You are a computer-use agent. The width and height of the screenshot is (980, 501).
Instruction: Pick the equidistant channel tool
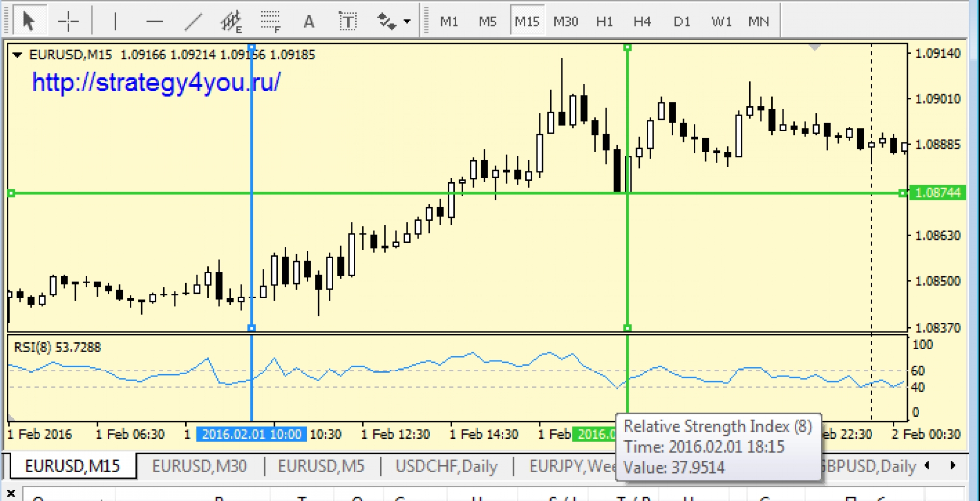pyautogui.click(x=231, y=21)
